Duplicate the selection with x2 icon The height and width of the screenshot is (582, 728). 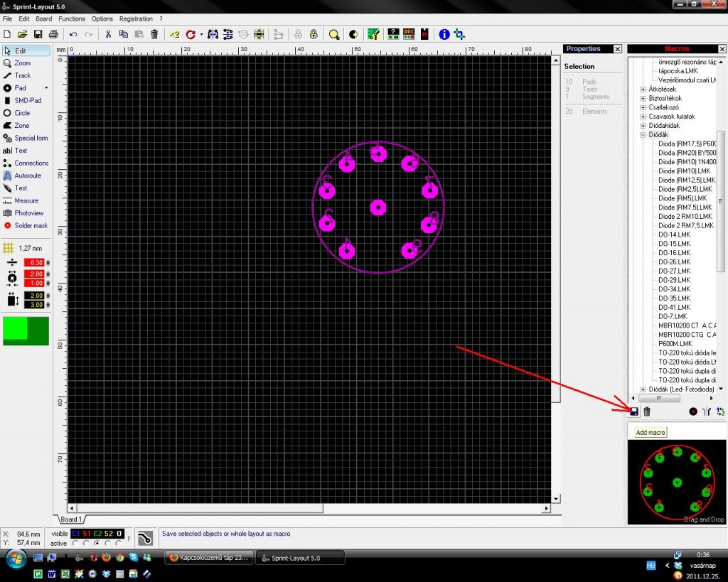coord(175,34)
